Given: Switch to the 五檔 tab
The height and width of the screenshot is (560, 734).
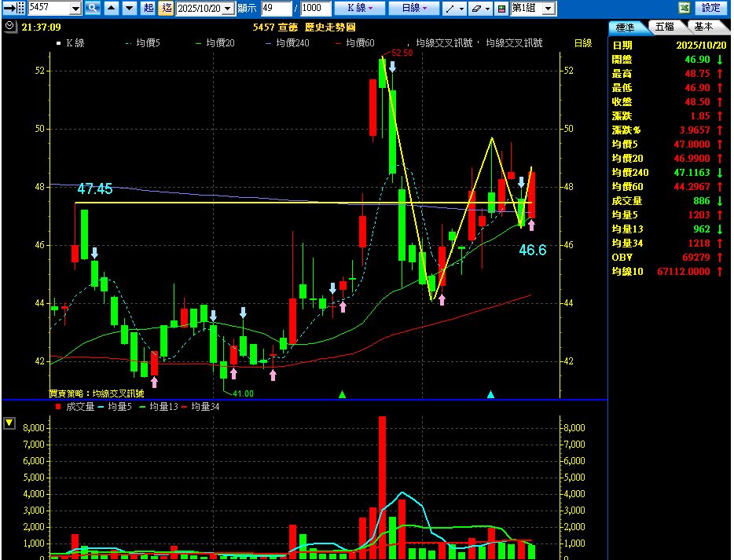Looking at the screenshot, I should tap(664, 27).
